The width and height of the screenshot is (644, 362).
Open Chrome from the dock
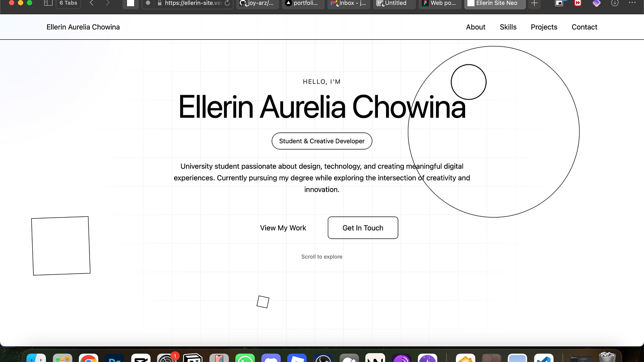tap(89, 358)
